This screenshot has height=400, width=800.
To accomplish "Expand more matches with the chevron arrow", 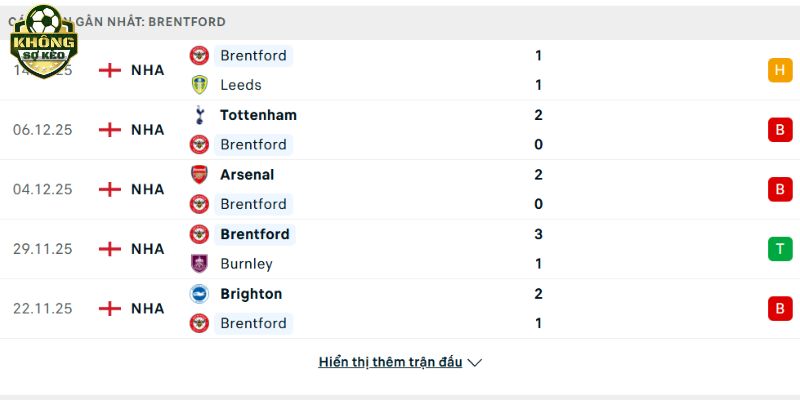I will point(475,362).
